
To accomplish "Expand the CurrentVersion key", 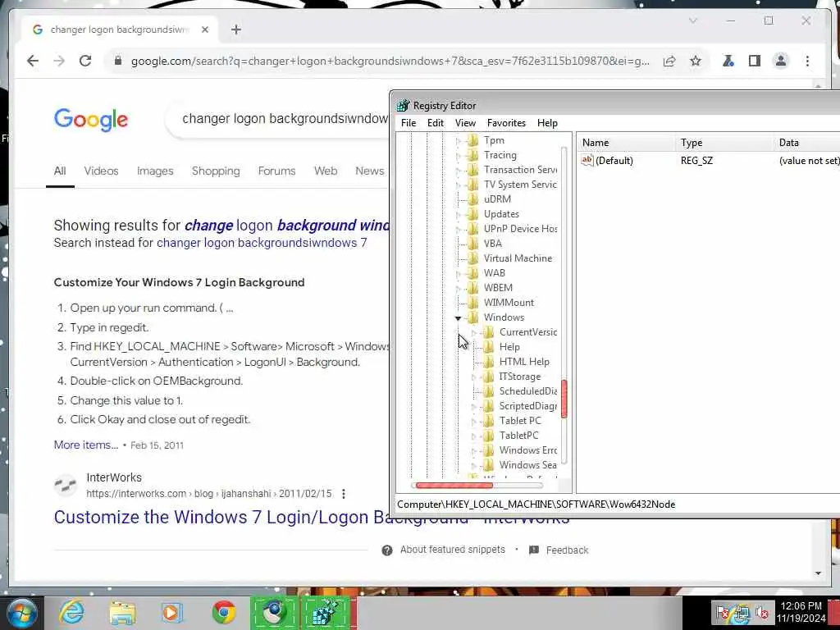I will pos(473,333).
